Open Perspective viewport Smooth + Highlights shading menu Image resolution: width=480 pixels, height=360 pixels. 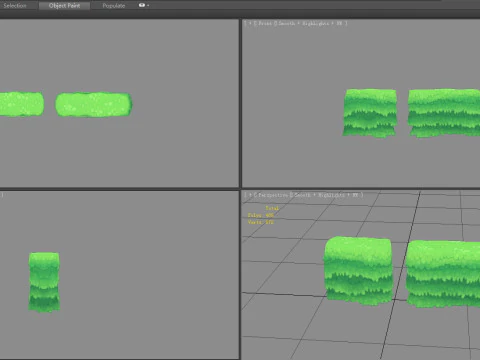[x=326, y=195]
